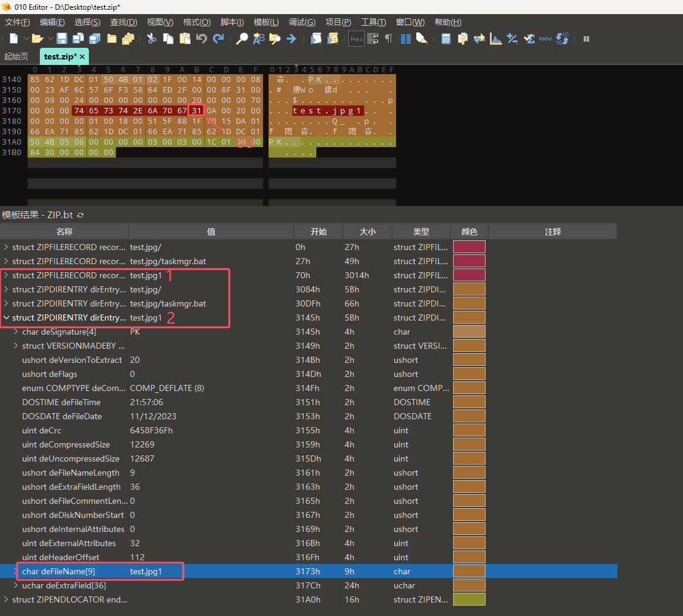
Task: Open the Open File dropdown arrow
Action: click(x=50, y=39)
